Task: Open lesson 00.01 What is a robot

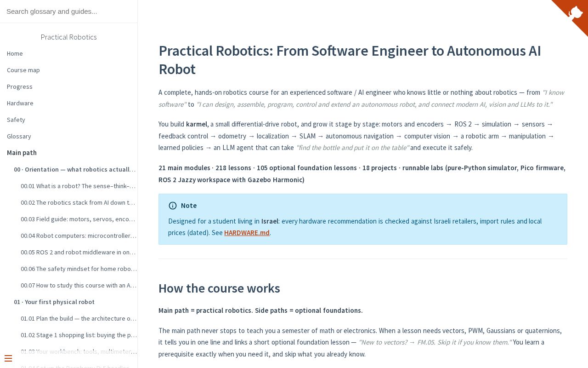Action: [79, 186]
